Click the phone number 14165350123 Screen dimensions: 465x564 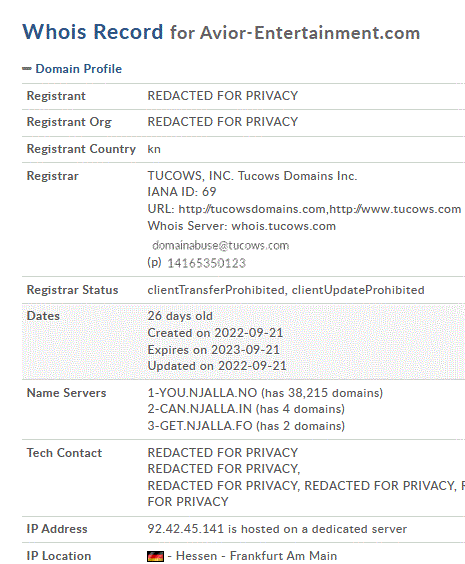click(206, 263)
